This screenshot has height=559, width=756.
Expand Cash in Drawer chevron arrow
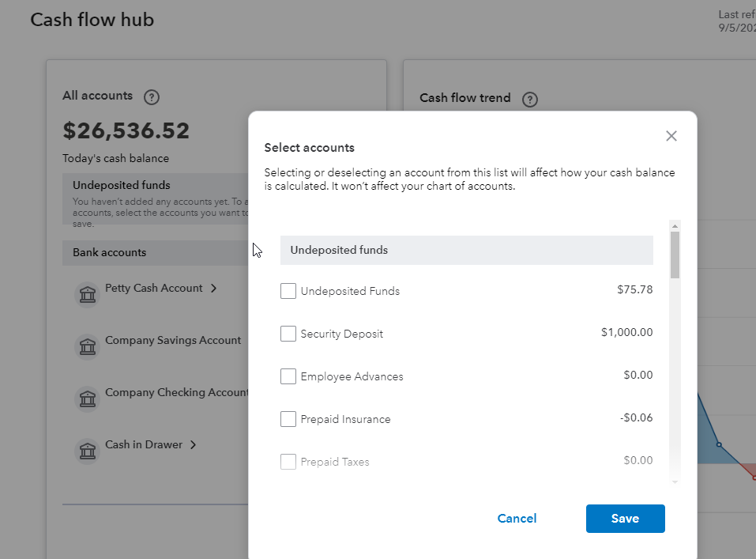[x=193, y=445]
